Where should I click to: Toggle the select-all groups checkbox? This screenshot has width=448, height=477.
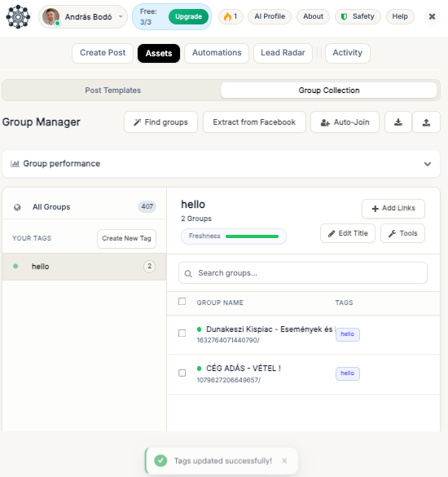pos(182,301)
